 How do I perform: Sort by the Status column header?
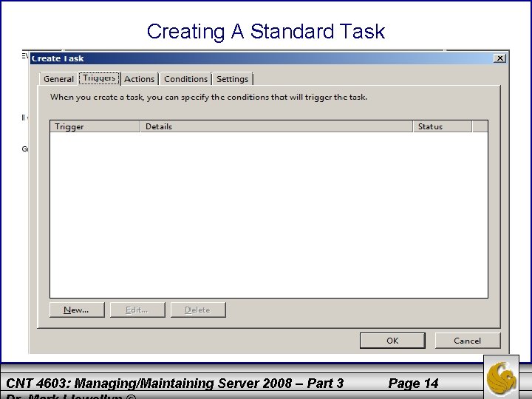click(443, 126)
